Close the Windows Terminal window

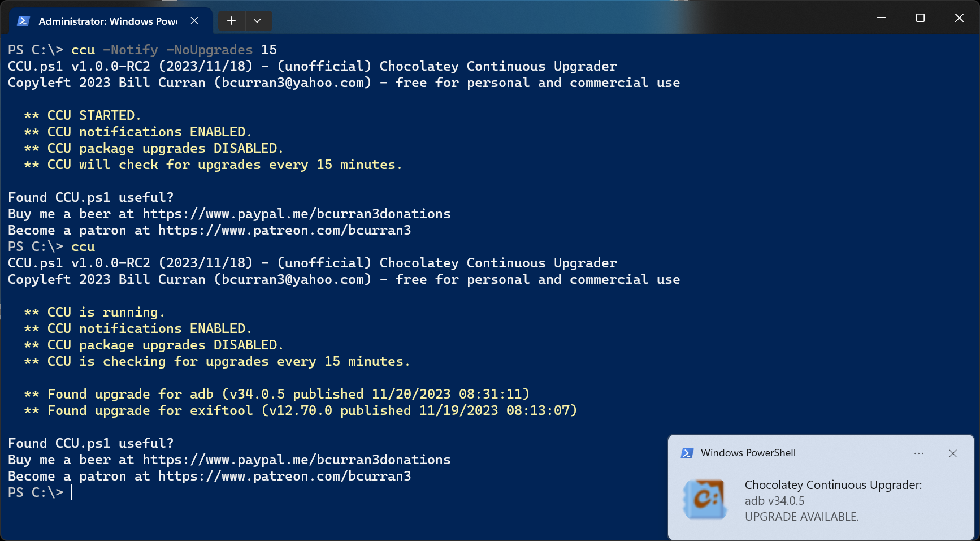[x=959, y=18]
